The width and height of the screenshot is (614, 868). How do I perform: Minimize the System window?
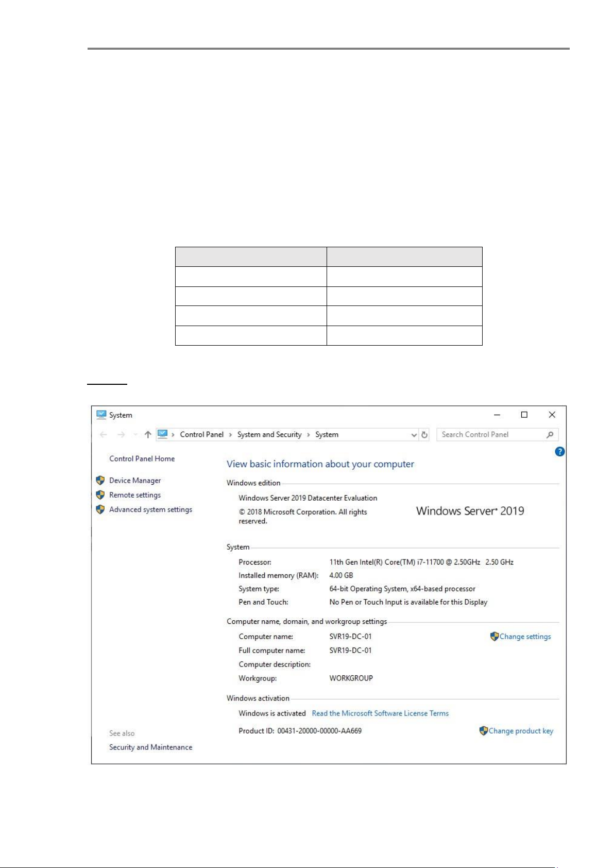coord(497,415)
